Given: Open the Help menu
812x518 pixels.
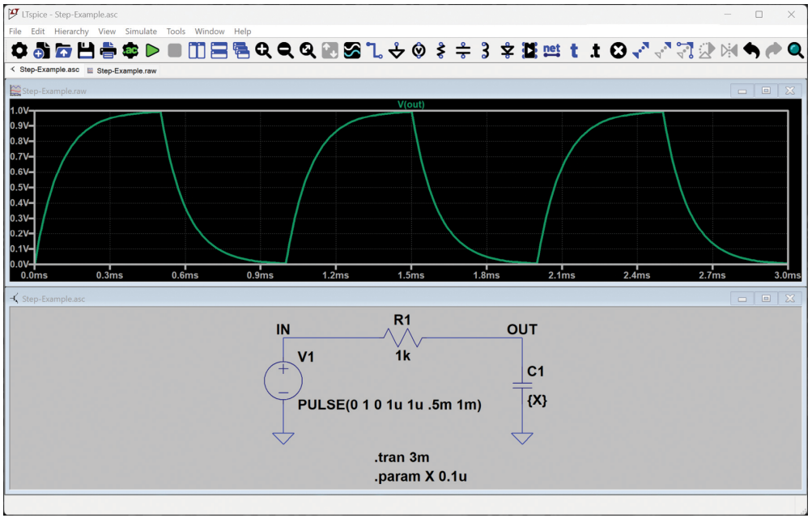Looking at the screenshot, I should pyautogui.click(x=242, y=32).
